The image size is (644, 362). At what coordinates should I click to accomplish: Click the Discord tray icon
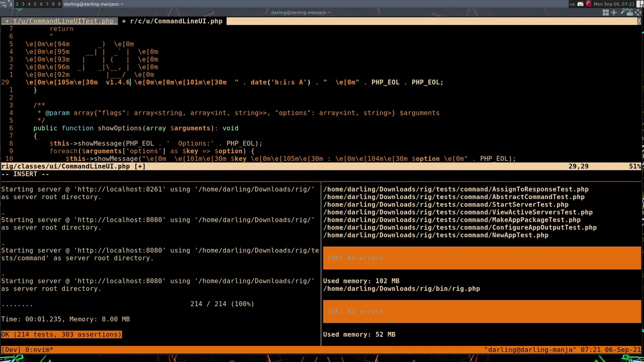click(x=580, y=4)
